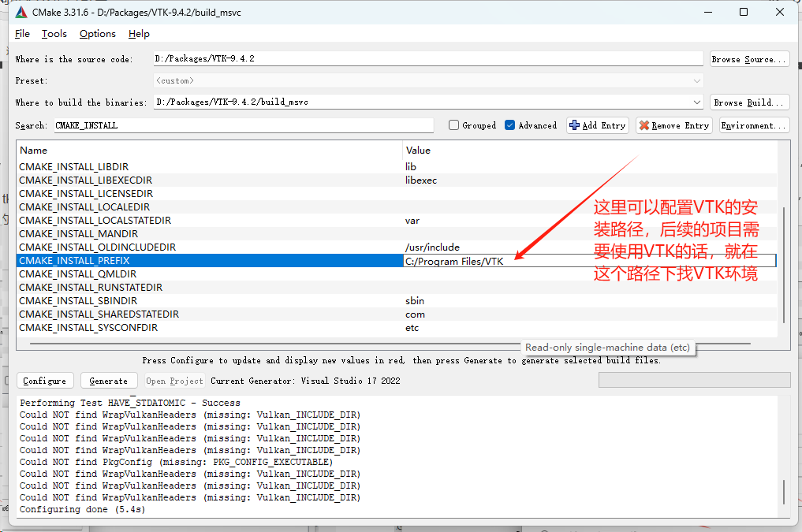Open the Environment settings button
This screenshot has width=802, height=532.
755,125
